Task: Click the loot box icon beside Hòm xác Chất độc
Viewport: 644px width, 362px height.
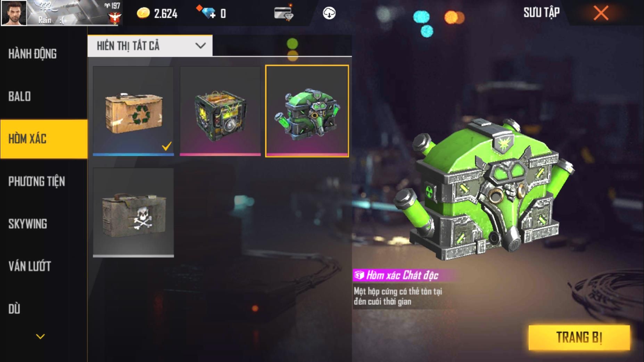Action: pyautogui.click(x=359, y=275)
